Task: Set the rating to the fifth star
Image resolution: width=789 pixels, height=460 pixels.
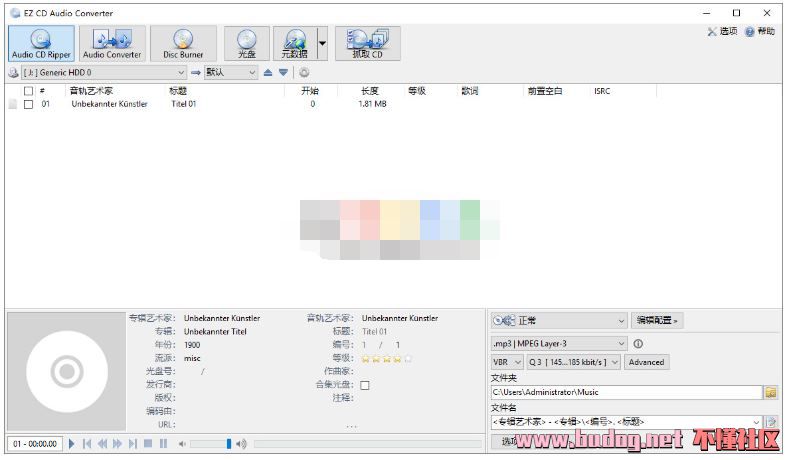Action: click(408, 359)
